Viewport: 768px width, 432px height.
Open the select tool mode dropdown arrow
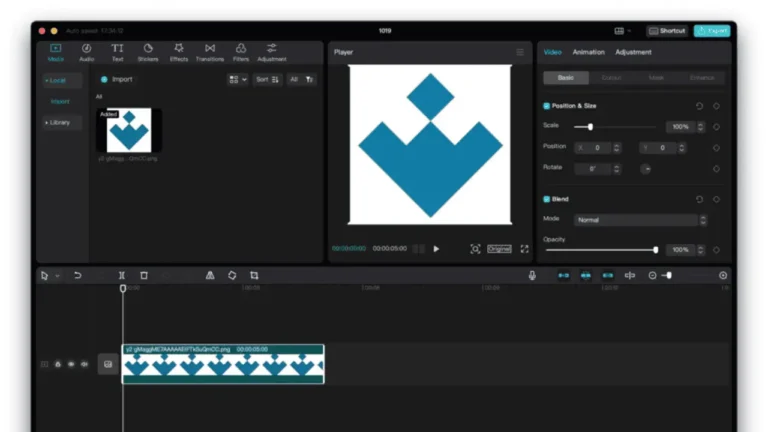pyautogui.click(x=57, y=276)
